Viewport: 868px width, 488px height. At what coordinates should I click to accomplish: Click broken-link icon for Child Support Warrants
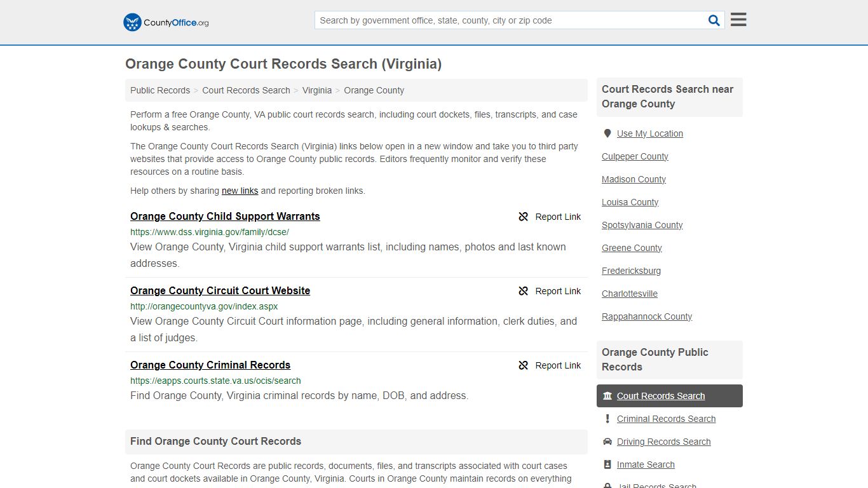[524, 217]
